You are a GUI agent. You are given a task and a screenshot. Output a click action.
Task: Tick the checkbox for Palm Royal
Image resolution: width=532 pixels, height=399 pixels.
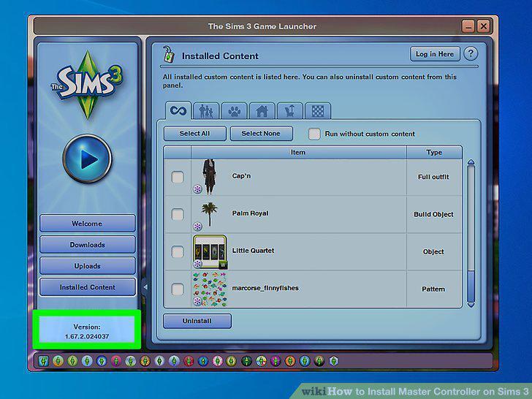click(x=178, y=214)
